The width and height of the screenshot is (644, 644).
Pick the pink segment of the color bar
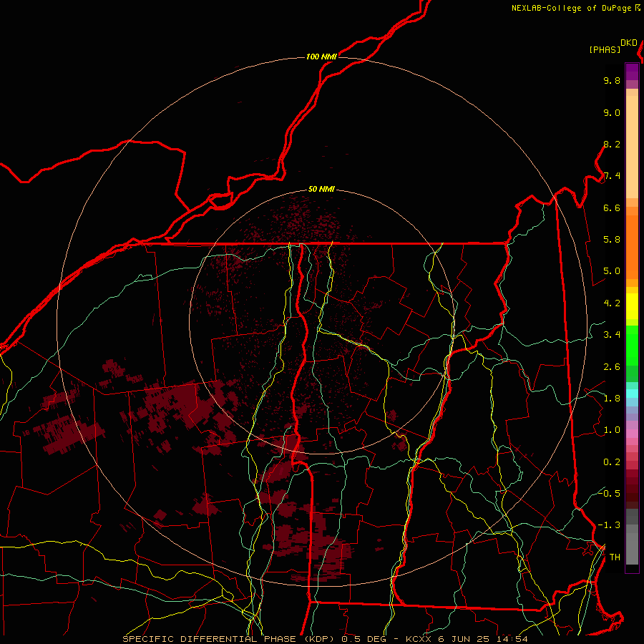(632, 434)
